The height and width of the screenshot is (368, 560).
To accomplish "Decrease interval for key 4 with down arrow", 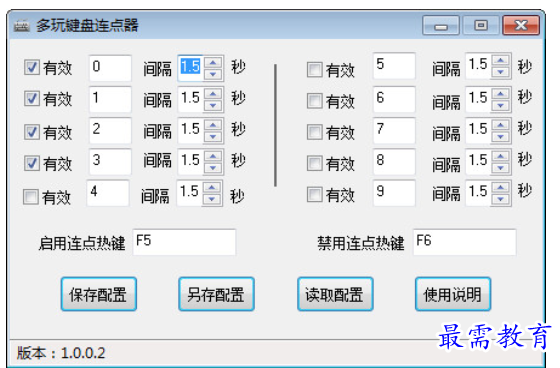I will point(212,199).
